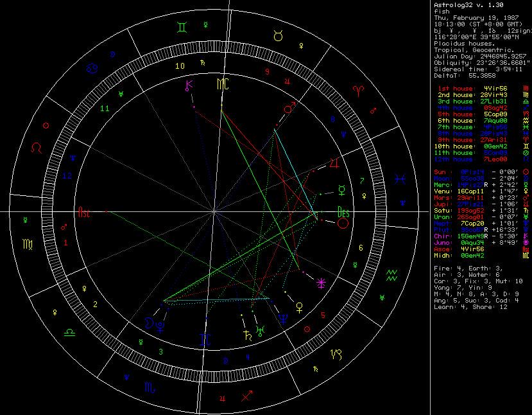Screen dimensions: 532x415
Task: Click the red Sun glyph in the chart wheel
Action: (x=343, y=223)
